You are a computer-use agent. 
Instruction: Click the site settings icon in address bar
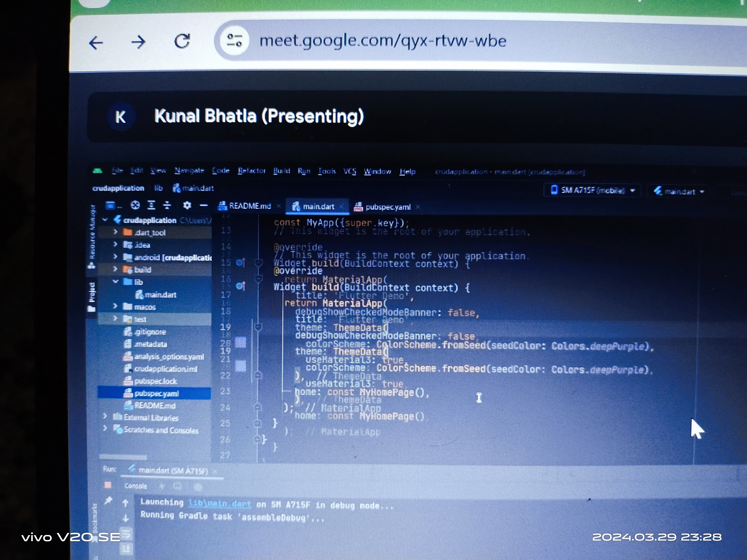coord(234,41)
